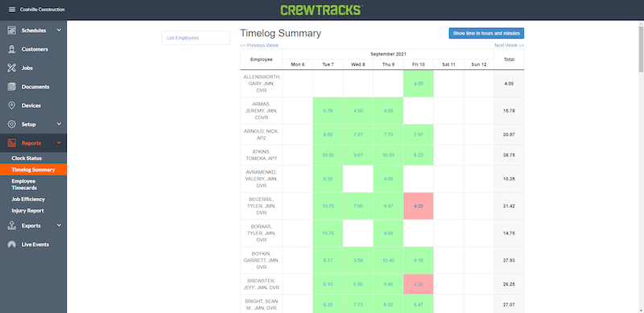Click the Setup gear icon
The image size is (644, 313).
coord(12,125)
